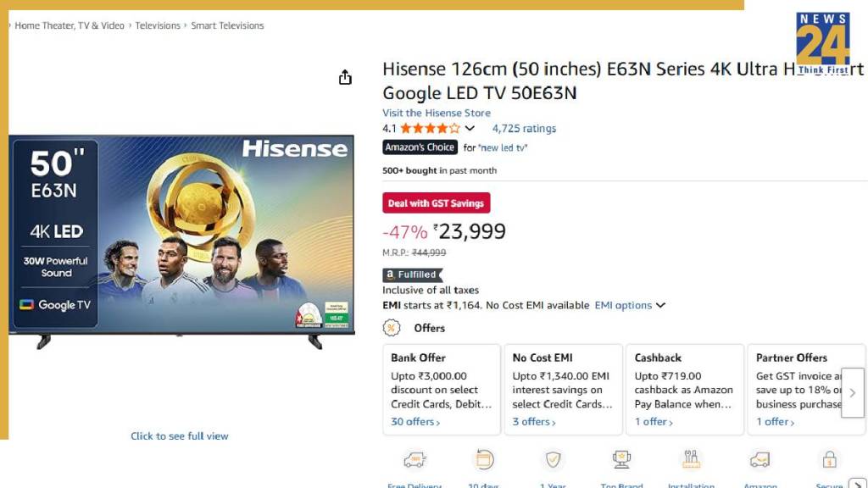The width and height of the screenshot is (868, 488).
Task: Click the Top Brand trophy icon
Action: point(621,460)
